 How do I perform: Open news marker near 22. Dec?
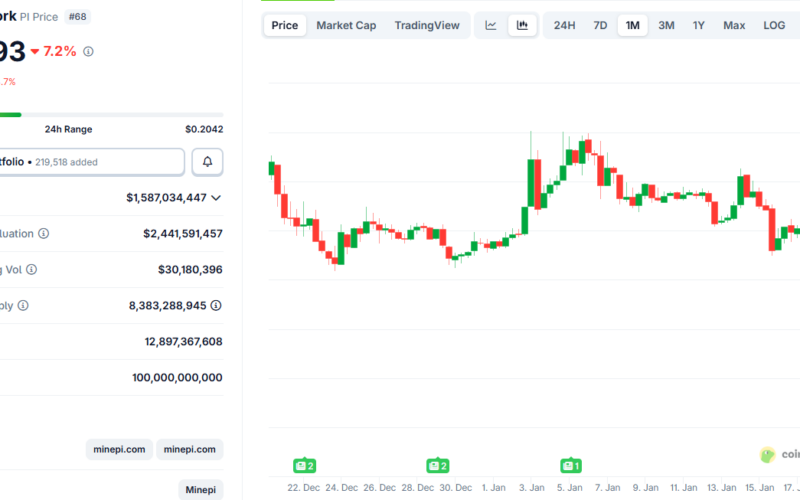pyautogui.click(x=304, y=465)
